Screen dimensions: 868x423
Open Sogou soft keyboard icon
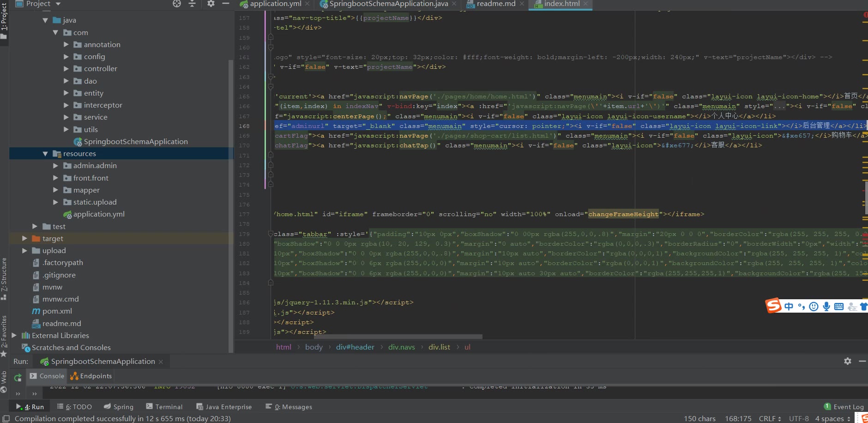point(839,307)
